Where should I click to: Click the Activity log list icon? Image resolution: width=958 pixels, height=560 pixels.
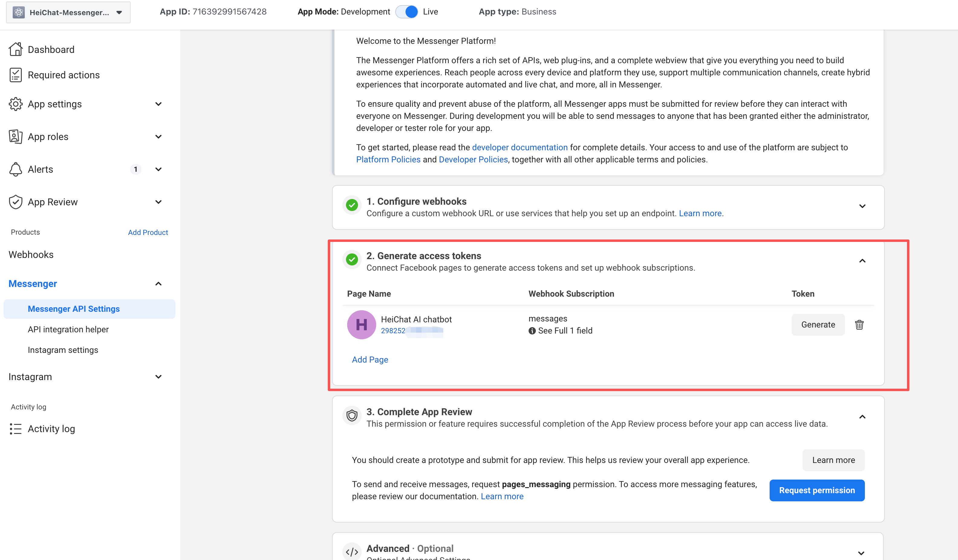pos(16,429)
